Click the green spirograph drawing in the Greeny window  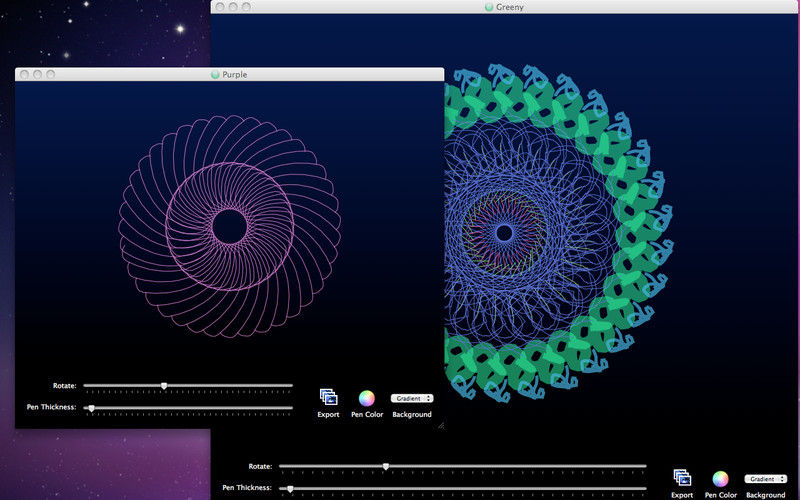tap(558, 232)
